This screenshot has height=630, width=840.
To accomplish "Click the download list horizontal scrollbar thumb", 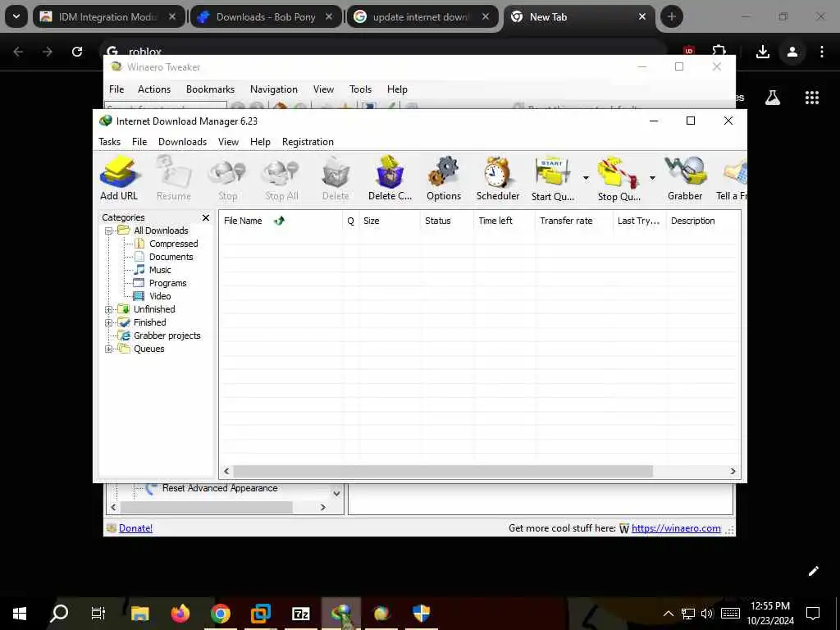I will tap(443, 472).
